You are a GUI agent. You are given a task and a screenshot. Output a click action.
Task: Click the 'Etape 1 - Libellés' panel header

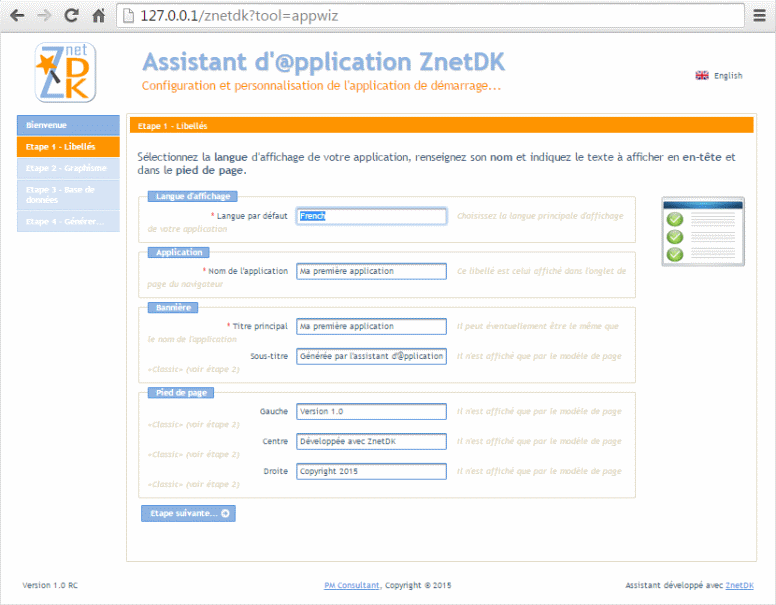441,126
